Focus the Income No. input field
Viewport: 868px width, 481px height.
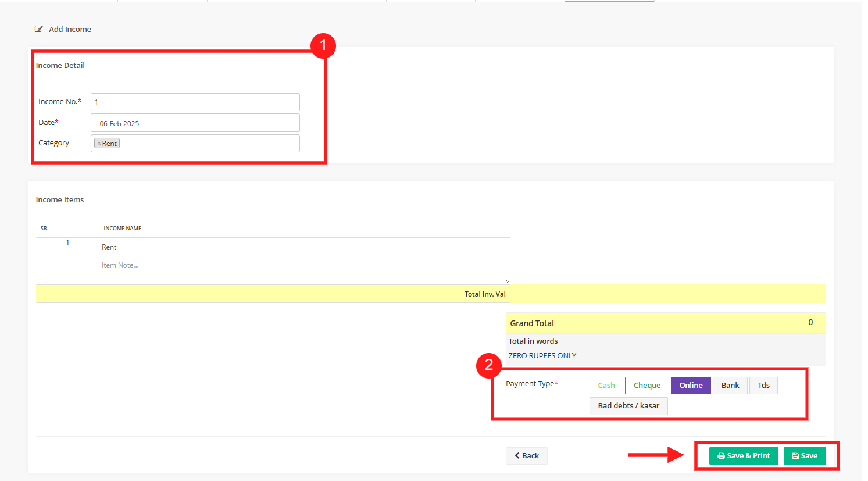click(x=195, y=102)
